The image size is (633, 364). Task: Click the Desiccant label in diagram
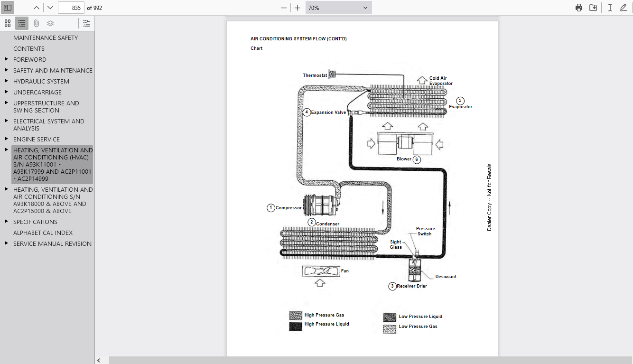[x=446, y=277]
